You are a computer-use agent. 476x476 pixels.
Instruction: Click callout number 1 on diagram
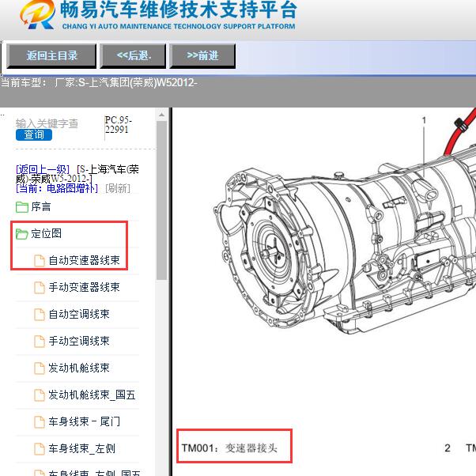[424, 120]
